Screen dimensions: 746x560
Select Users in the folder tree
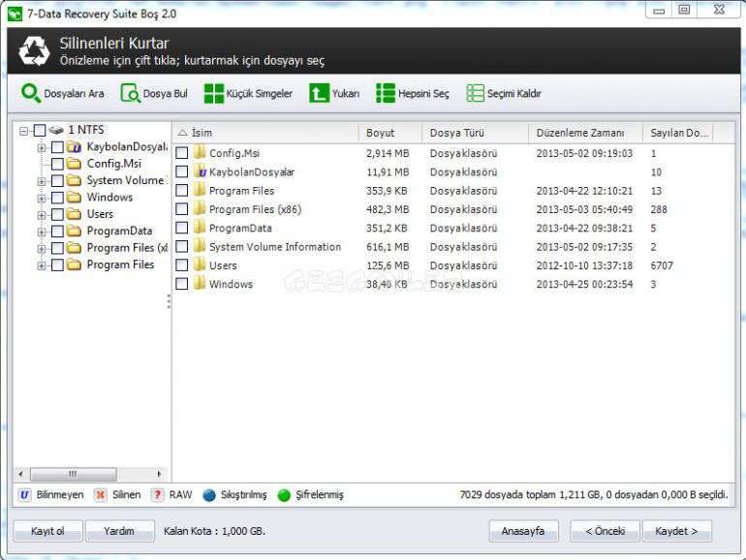point(100,214)
